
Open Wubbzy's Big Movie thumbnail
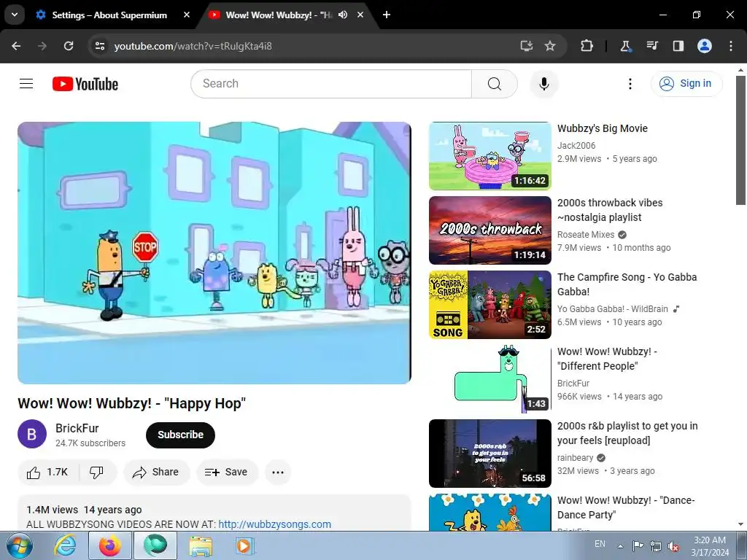click(x=489, y=156)
